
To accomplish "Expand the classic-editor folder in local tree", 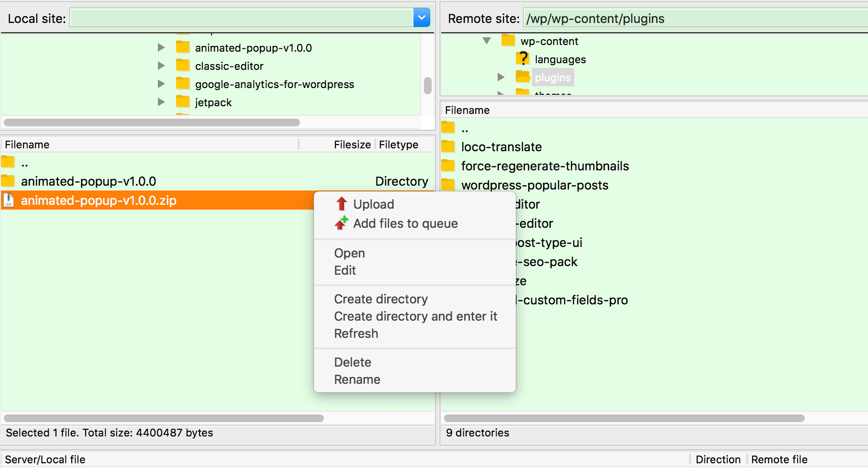I will tap(161, 66).
